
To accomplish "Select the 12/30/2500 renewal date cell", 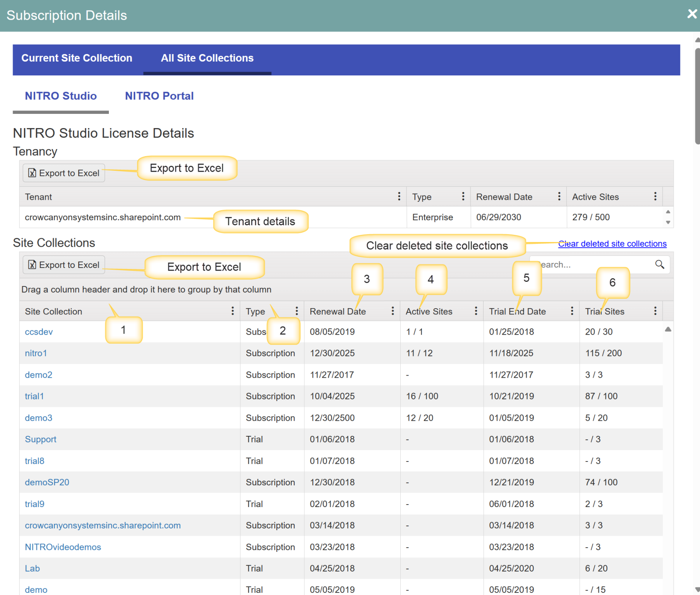I will click(x=352, y=418).
